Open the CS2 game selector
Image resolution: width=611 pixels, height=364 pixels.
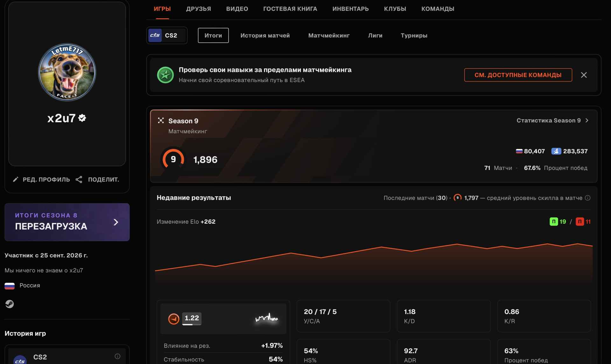pyautogui.click(x=167, y=35)
